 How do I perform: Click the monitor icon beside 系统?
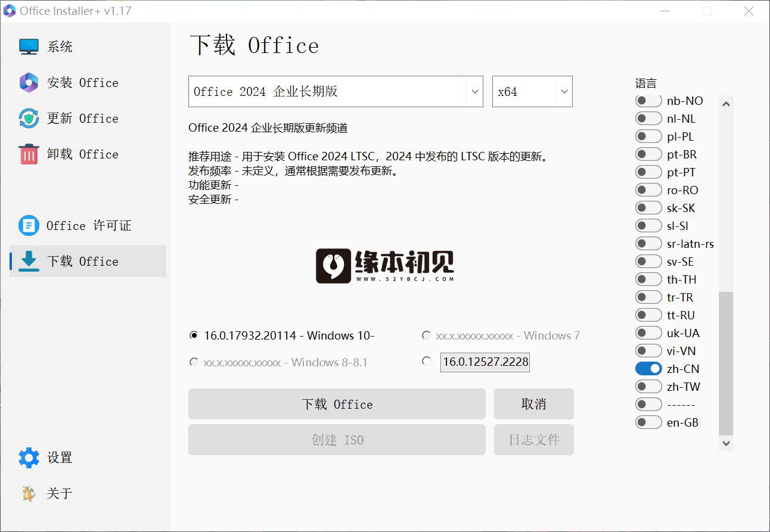(29, 46)
